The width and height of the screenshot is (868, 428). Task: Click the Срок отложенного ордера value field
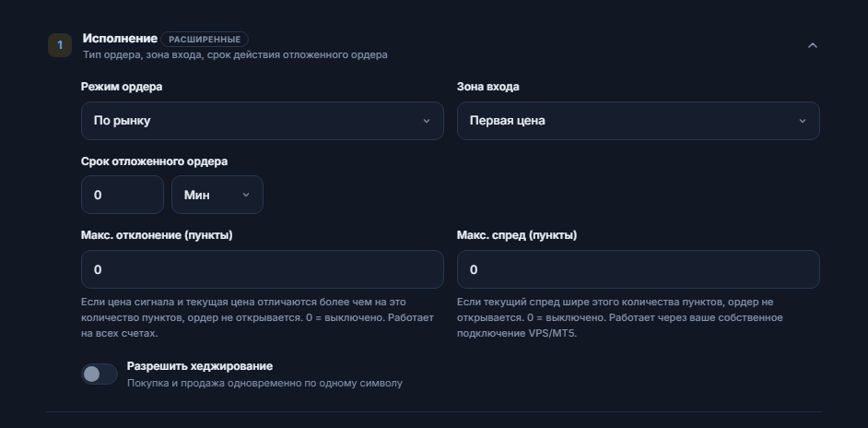[x=123, y=195]
